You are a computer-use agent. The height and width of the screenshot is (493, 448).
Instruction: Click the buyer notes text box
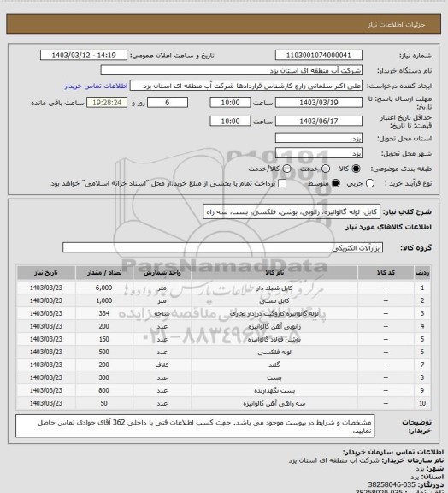tap(195, 426)
